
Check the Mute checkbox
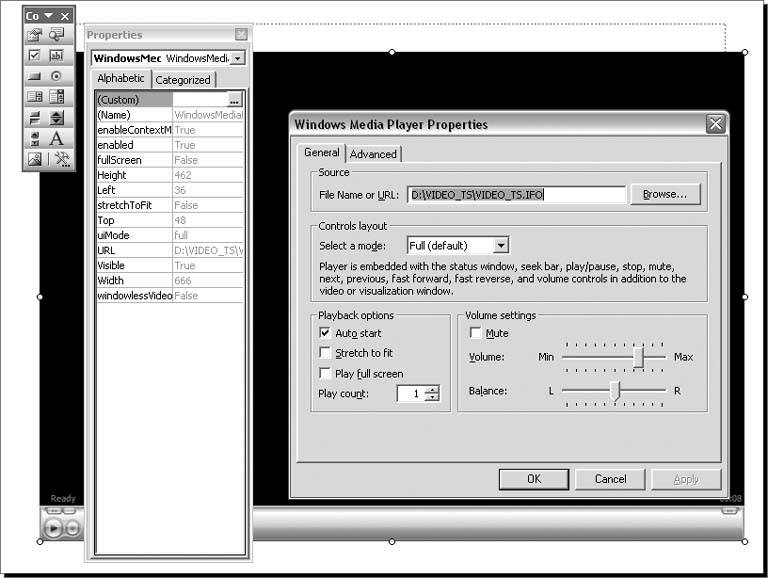tap(475, 333)
